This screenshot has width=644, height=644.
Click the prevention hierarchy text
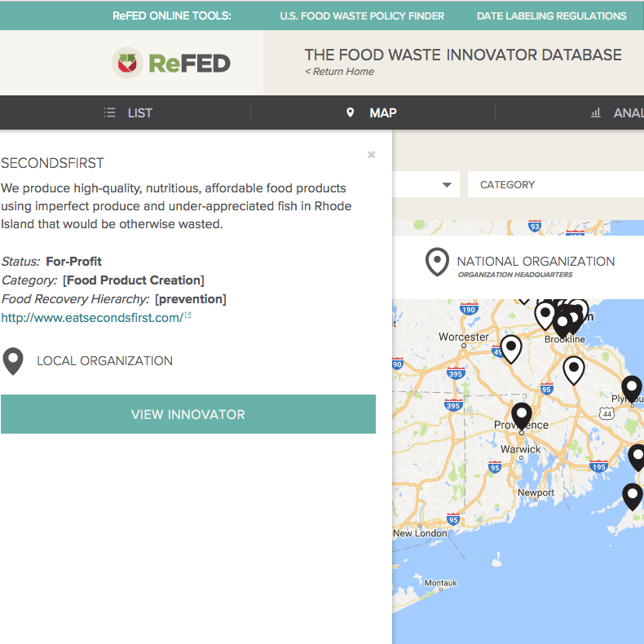(191, 299)
